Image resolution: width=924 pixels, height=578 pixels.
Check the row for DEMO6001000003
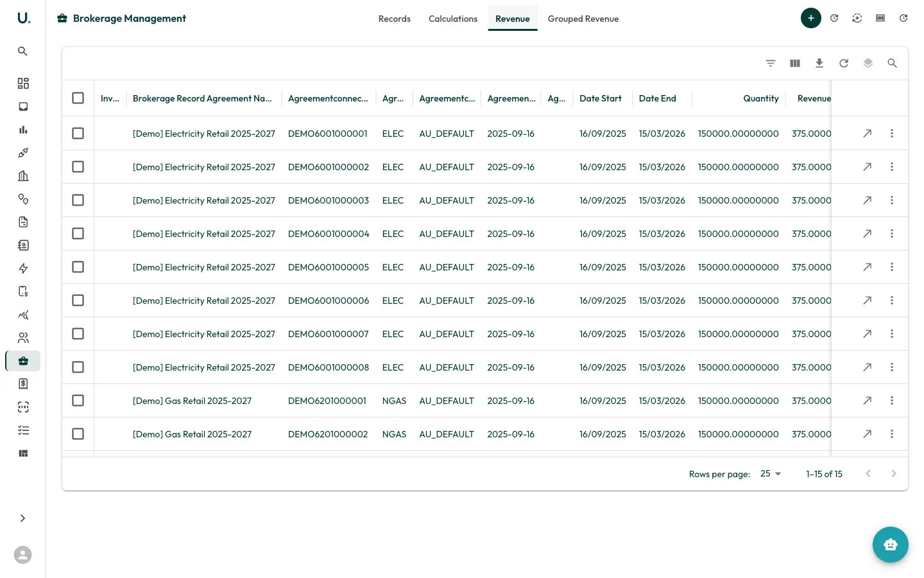point(78,200)
